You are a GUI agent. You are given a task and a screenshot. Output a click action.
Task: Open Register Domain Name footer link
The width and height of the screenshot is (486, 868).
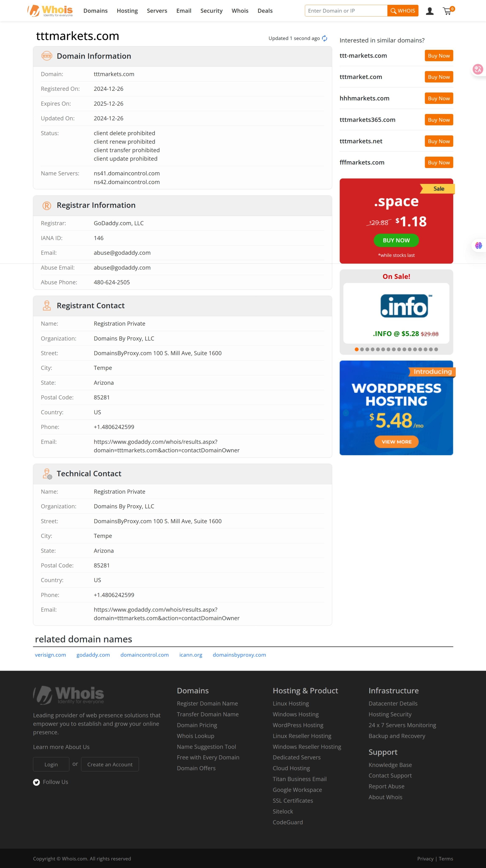click(207, 704)
